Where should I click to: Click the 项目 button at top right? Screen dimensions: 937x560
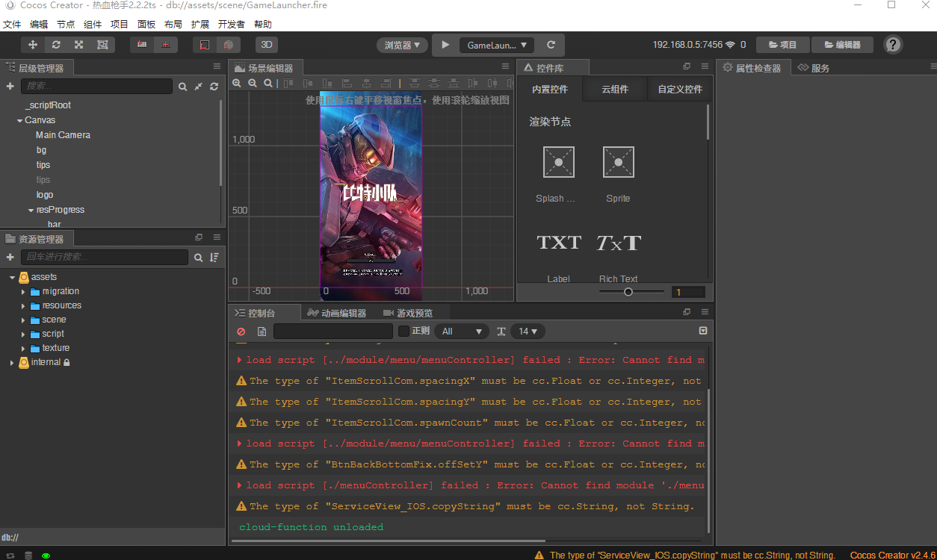click(782, 44)
